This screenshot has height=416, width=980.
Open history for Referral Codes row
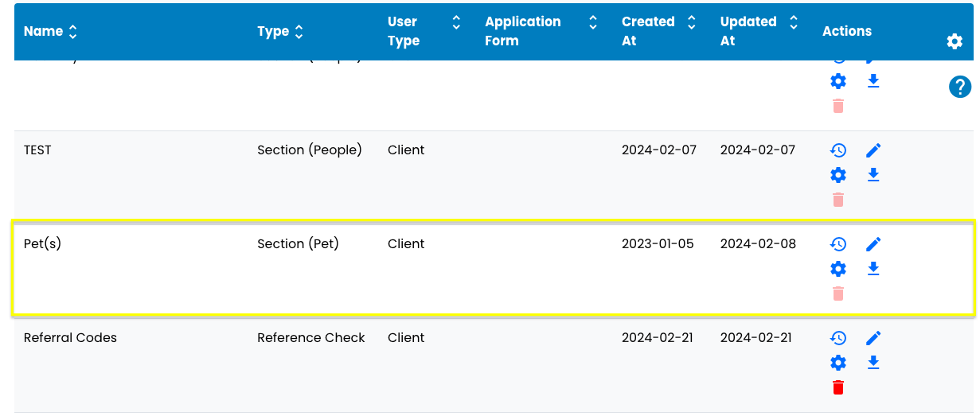pos(837,338)
